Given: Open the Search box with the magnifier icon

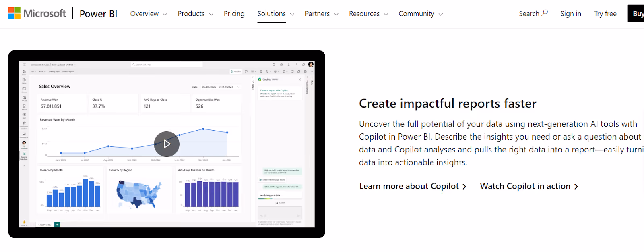Looking at the screenshot, I should pos(533,13).
